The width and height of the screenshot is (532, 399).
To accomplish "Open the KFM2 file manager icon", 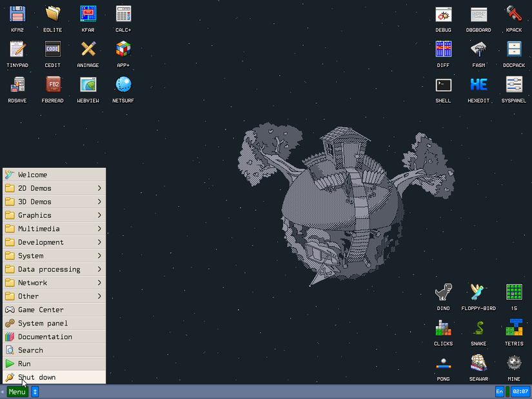I will coord(17,14).
